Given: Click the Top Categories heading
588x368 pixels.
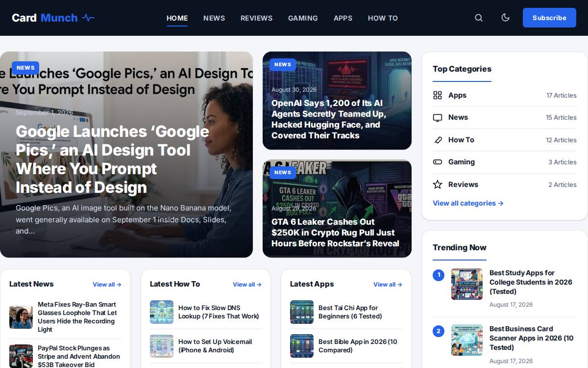Looking at the screenshot, I should [462, 69].
